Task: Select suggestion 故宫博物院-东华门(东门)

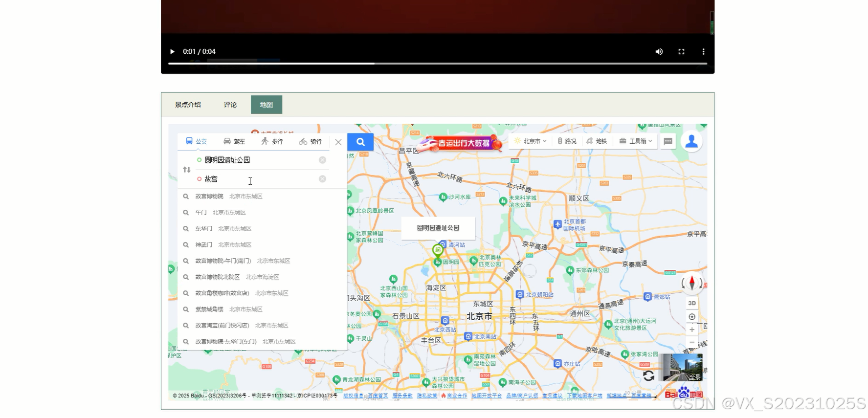Action: tap(262, 341)
